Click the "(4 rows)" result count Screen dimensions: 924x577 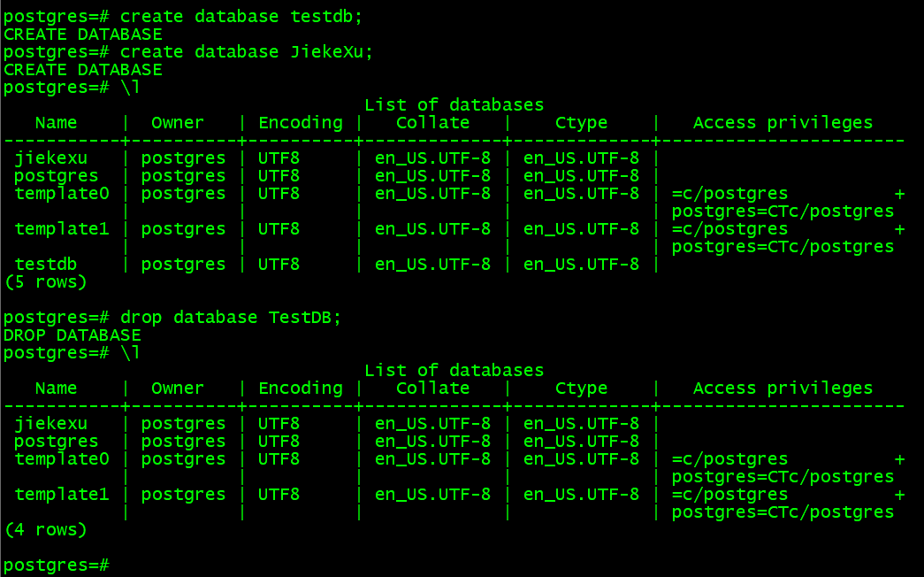(x=46, y=530)
